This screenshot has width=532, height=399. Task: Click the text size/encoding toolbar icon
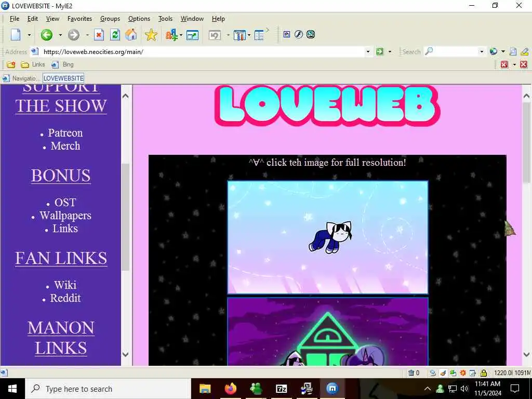[171, 35]
